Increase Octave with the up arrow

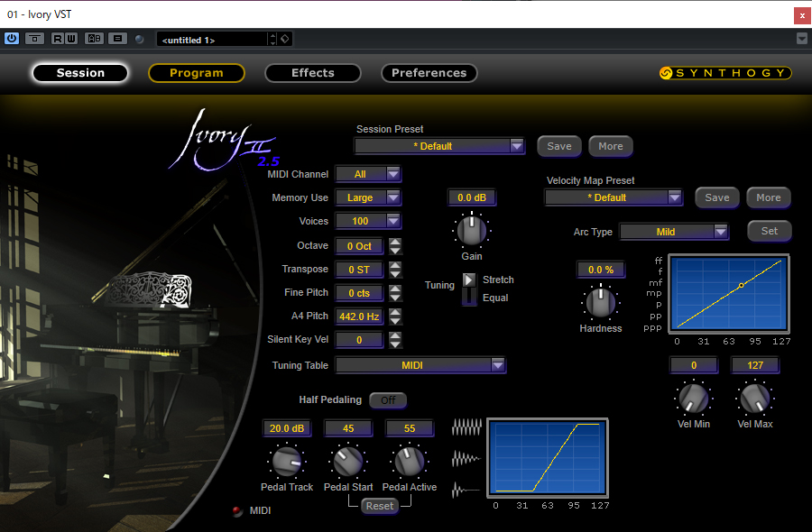click(x=395, y=242)
